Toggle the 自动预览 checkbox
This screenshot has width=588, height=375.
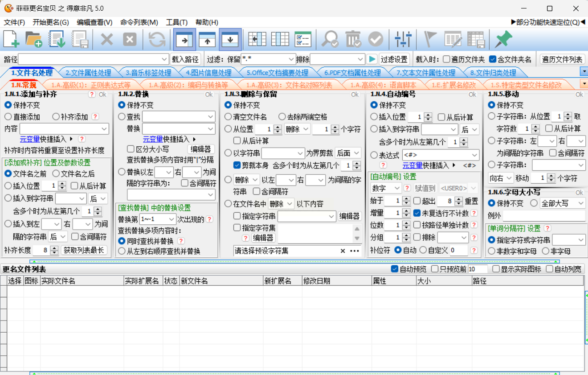coord(394,269)
